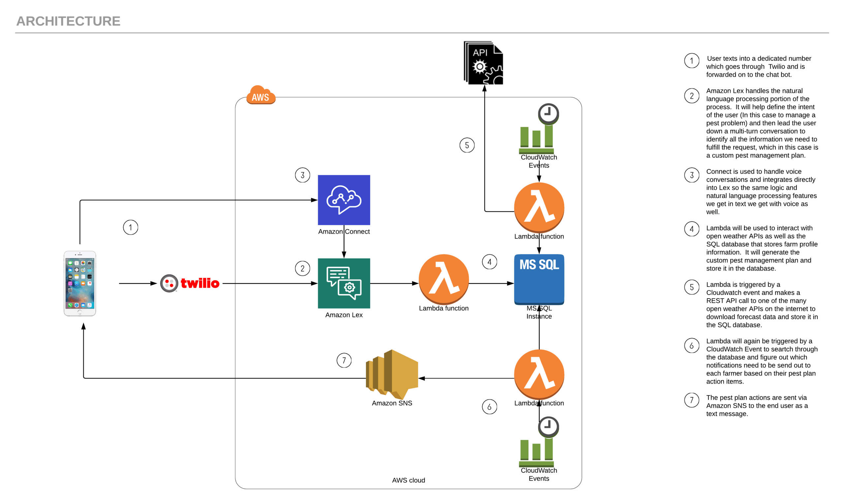Click circled number 5 in the diagram
This screenshot has height=504, width=844.
[x=467, y=145]
